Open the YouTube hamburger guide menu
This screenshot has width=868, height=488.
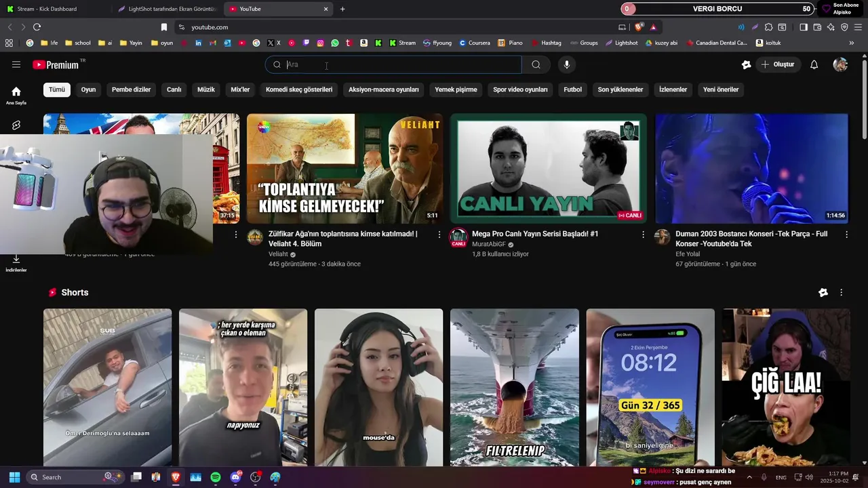coord(16,64)
